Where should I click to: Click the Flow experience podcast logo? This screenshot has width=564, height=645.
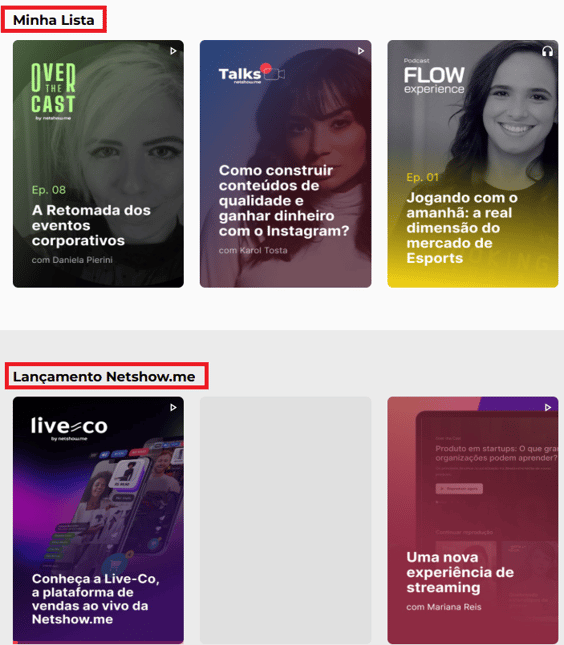click(434, 77)
